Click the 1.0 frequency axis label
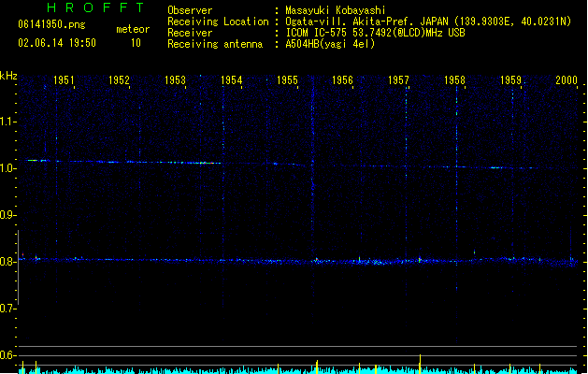588x374 pixels. [x=7, y=168]
